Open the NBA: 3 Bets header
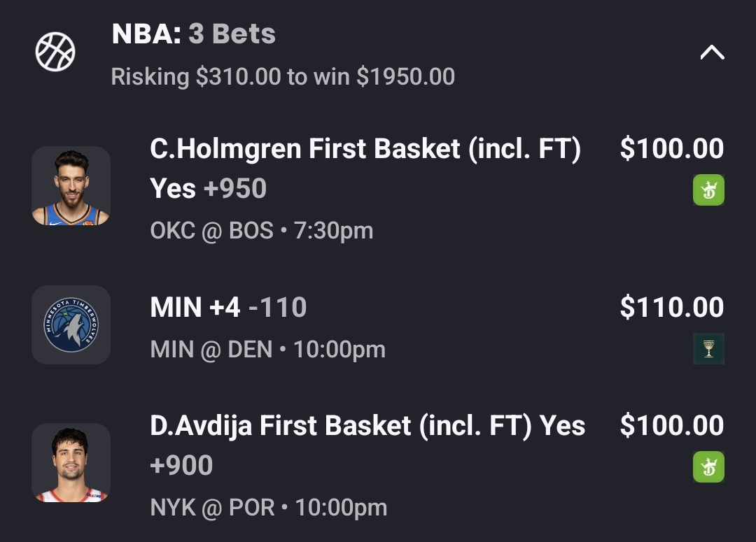756x542 pixels. [x=194, y=34]
